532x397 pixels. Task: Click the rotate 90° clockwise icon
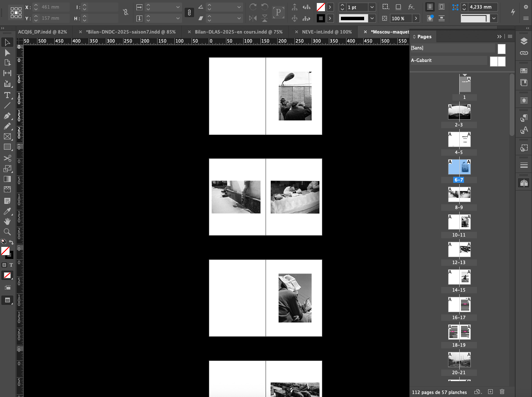coord(253,7)
